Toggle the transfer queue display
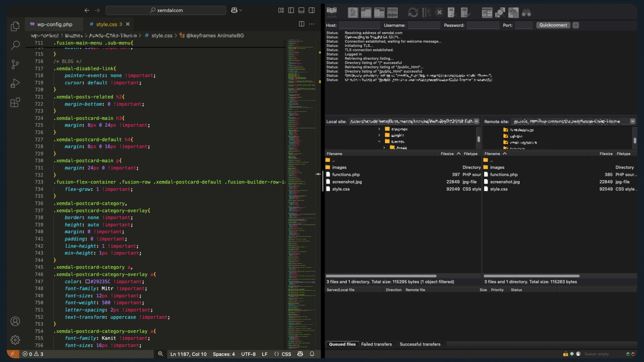This screenshot has width=644, height=362. pyautogui.click(x=392, y=13)
